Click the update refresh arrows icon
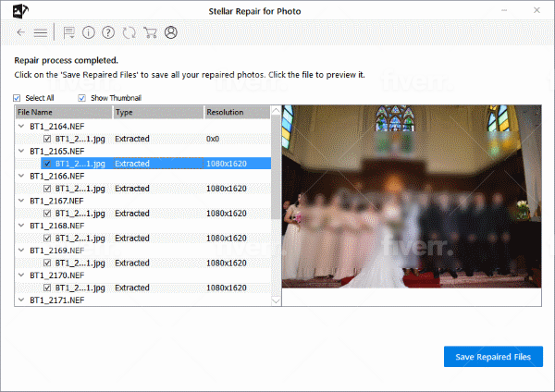This screenshot has height=392, width=555. click(129, 32)
